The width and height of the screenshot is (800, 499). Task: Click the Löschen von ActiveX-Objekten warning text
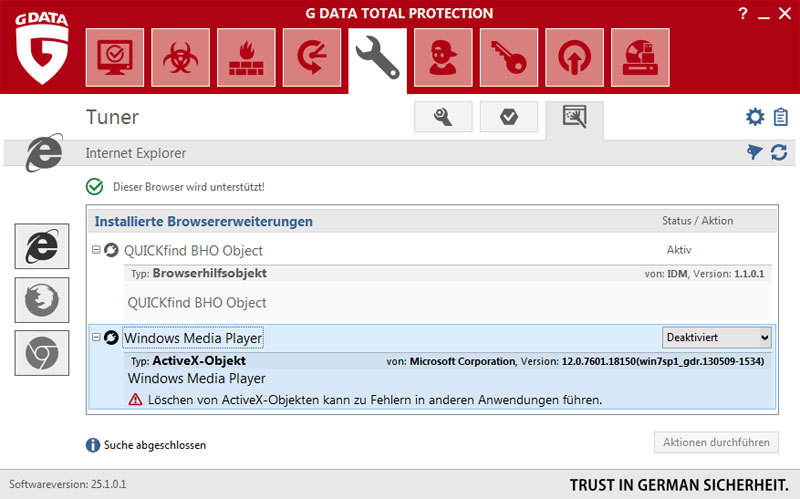coord(375,400)
